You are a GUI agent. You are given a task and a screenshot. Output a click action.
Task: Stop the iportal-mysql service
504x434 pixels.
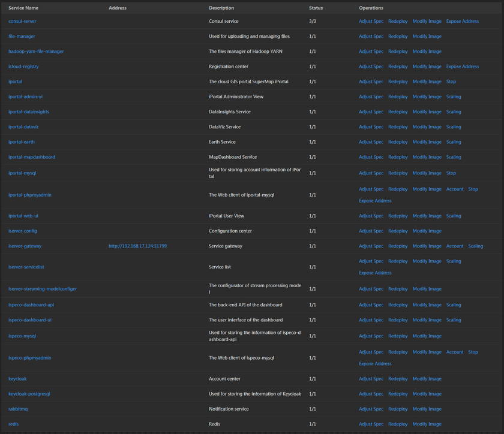pyautogui.click(x=451, y=173)
